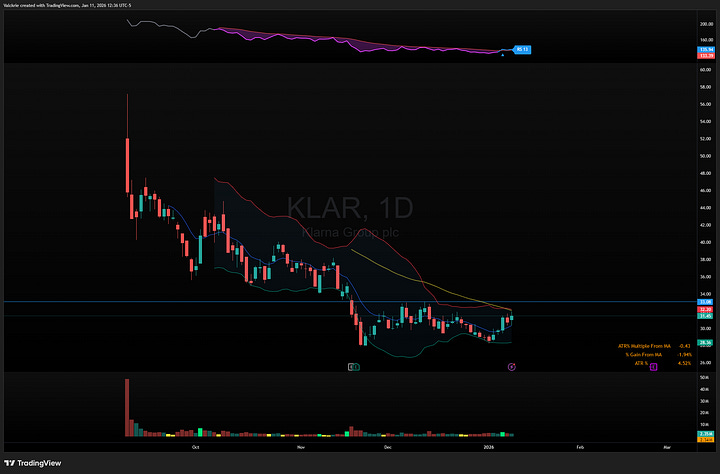The height and width of the screenshot is (474, 720).
Task: Click the tall first-day volume bar
Action: pyautogui.click(x=127, y=407)
